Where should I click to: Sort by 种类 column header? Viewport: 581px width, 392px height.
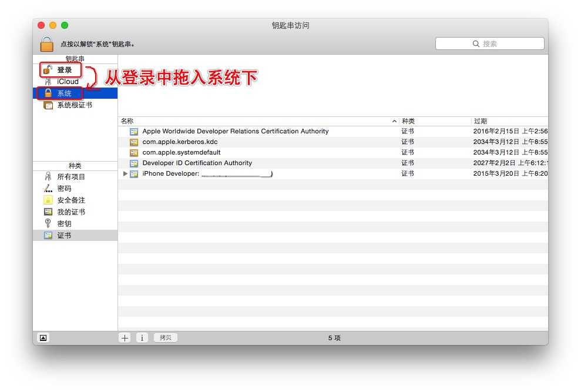click(x=435, y=121)
